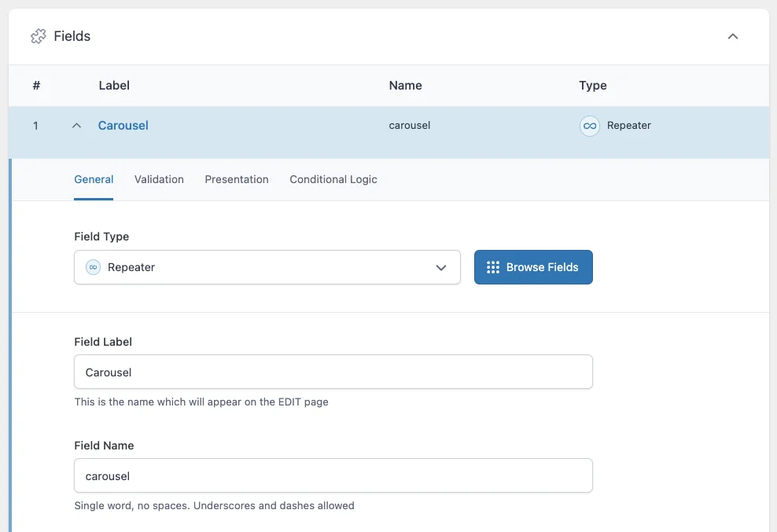Switch to the Validation tab

159,179
